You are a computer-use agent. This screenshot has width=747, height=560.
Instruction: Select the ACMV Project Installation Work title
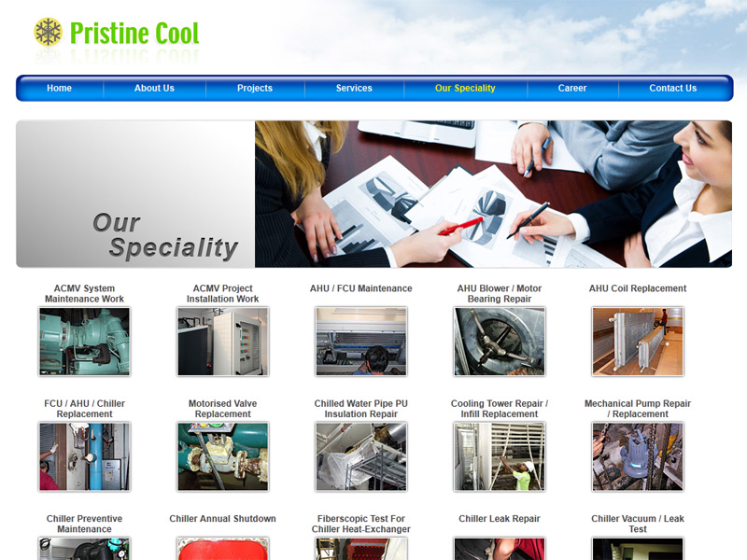click(x=222, y=293)
